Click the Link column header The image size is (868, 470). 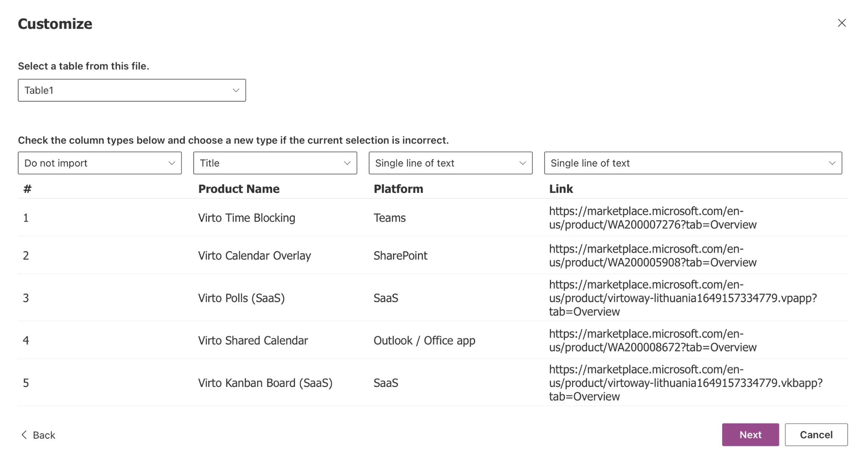pyautogui.click(x=561, y=189)
